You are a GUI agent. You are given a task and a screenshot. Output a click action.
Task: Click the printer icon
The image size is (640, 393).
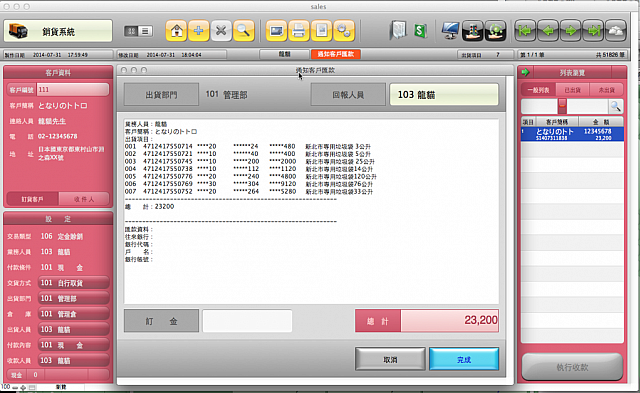point(299,31)
